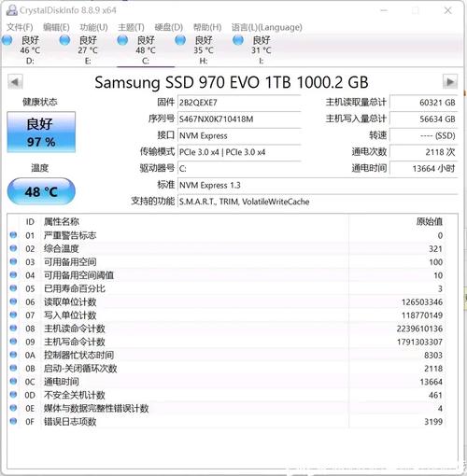This screenshot has height=476, width=467.
Task: Click the drive letter field C:
Action: tap(239, 169)
